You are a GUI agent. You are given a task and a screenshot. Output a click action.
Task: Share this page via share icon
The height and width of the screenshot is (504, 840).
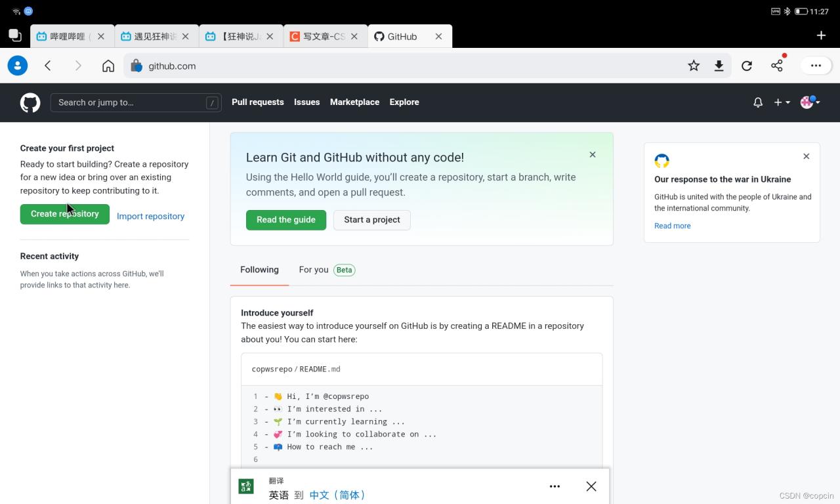click(x=777, y=65)
